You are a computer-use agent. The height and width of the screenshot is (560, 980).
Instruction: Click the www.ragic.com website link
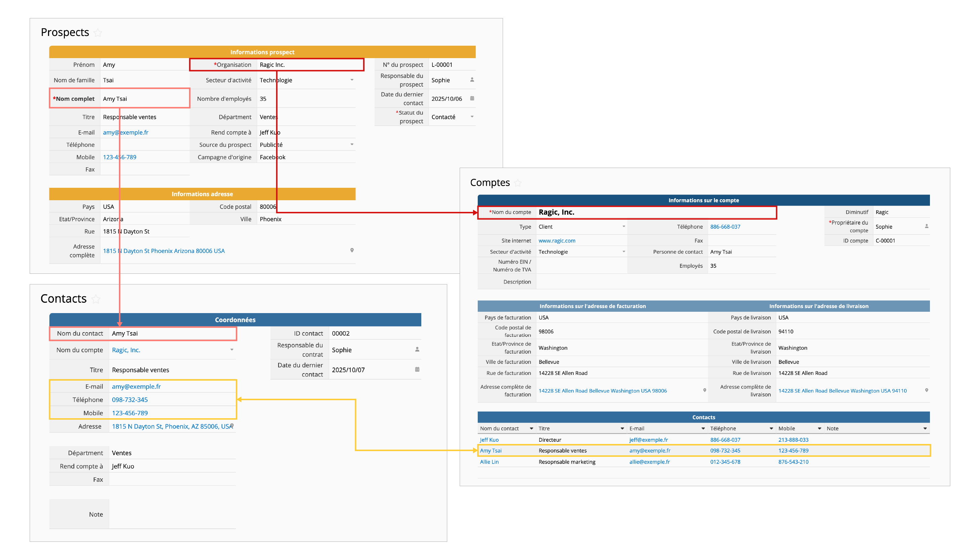pyautogui.click(x=557, y=241)
